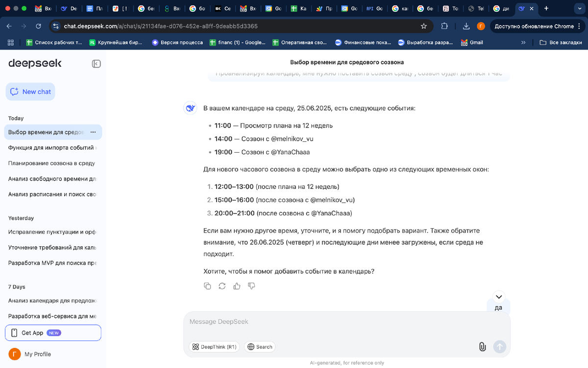This screenshot has width=588, height=368.
Task: Open the Chrome apps grid
Action: 10,43
